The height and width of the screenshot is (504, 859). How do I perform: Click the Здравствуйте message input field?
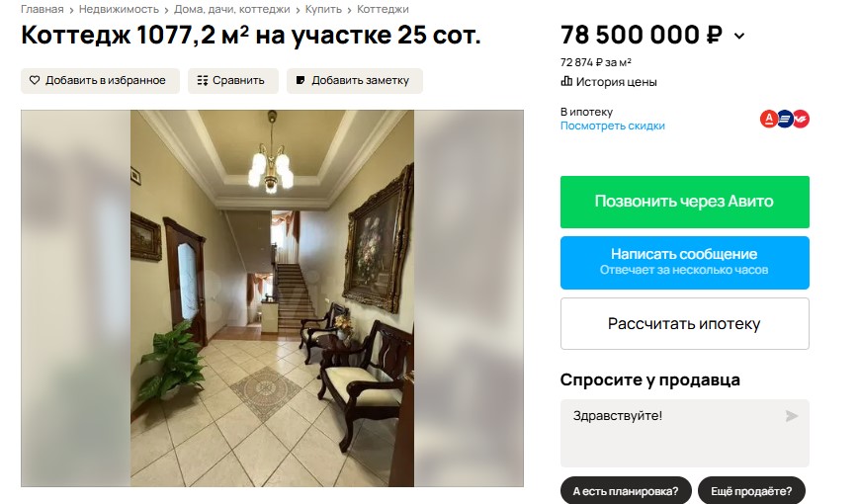685,433
